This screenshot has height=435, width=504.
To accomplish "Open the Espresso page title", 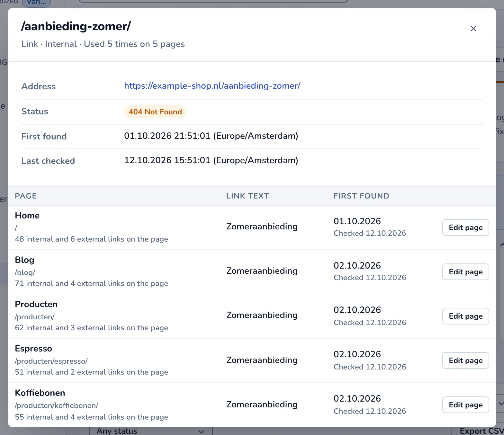I will tap(33, 349).
